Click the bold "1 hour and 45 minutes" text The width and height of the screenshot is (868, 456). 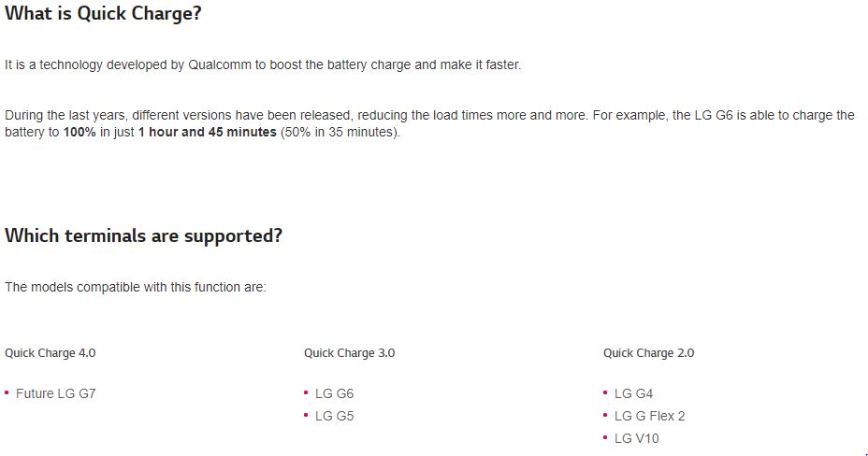207,132
